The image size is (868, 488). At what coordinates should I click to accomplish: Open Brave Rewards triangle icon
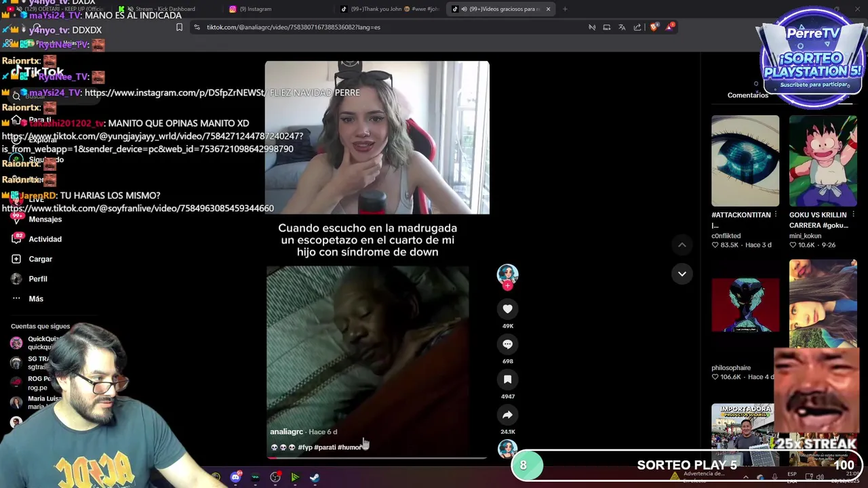tap(670, 27)
